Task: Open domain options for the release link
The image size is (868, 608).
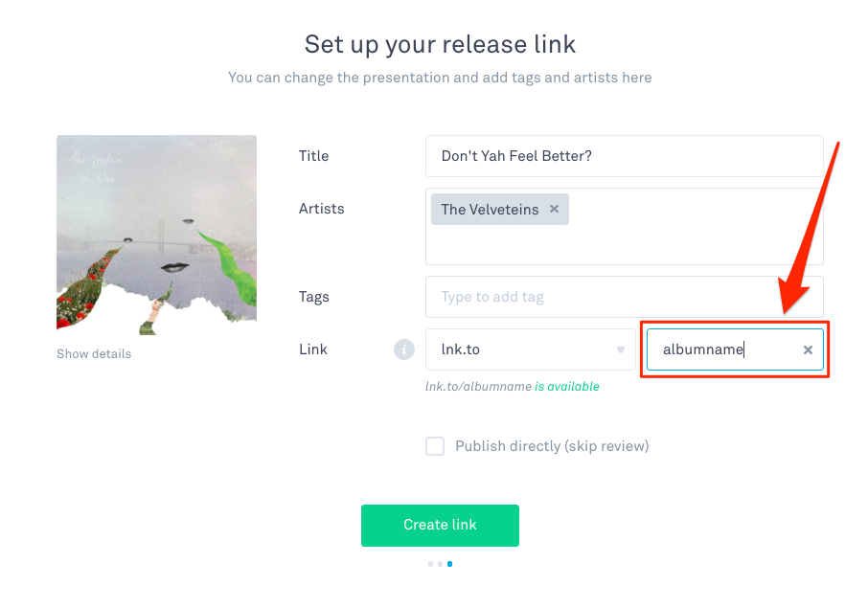Action: (530, 349)
